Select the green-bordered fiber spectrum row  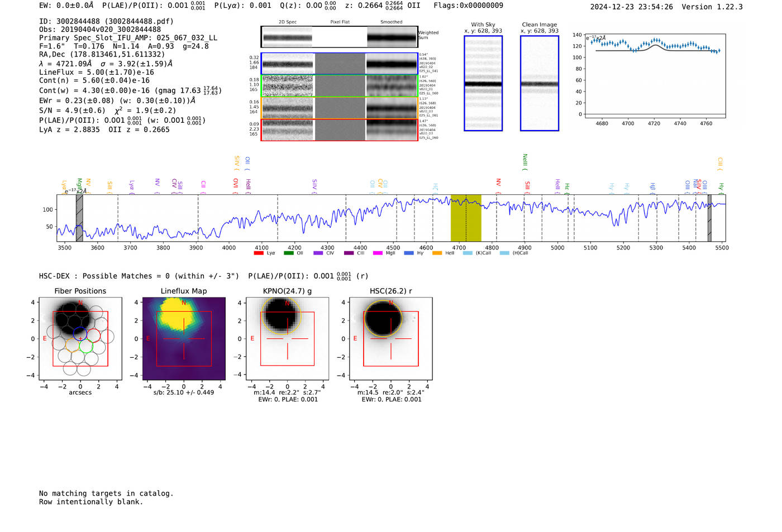(340, 86)
